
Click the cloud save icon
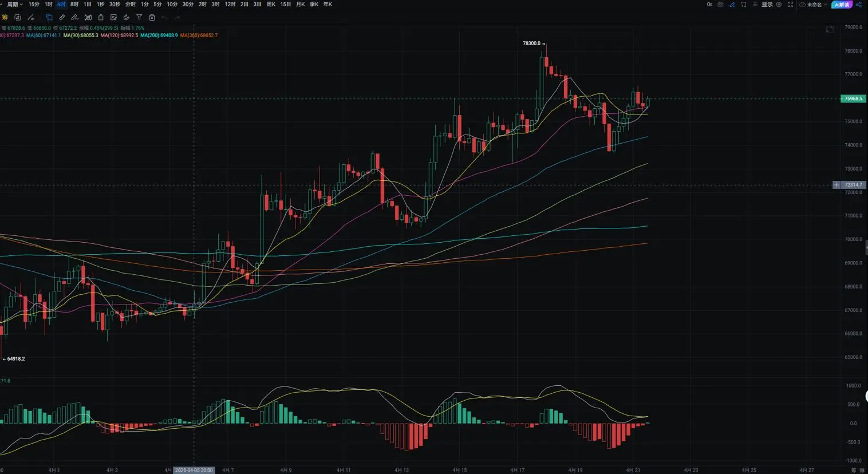(x=803, y=5)
